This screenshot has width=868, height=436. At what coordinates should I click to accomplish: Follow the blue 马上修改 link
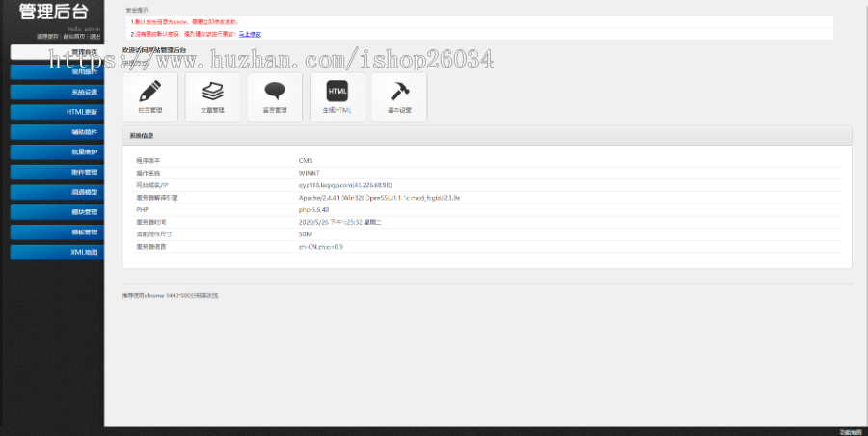250,35
